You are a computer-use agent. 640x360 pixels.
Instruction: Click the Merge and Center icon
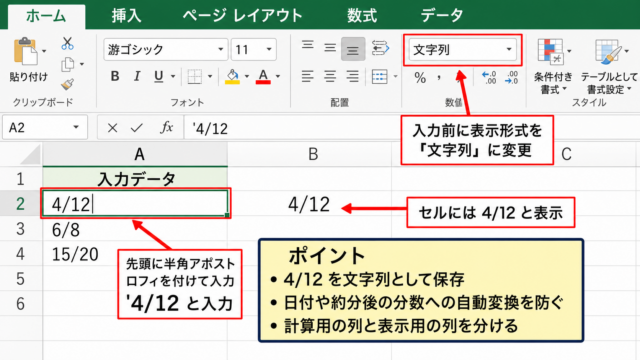coord(380,76)
